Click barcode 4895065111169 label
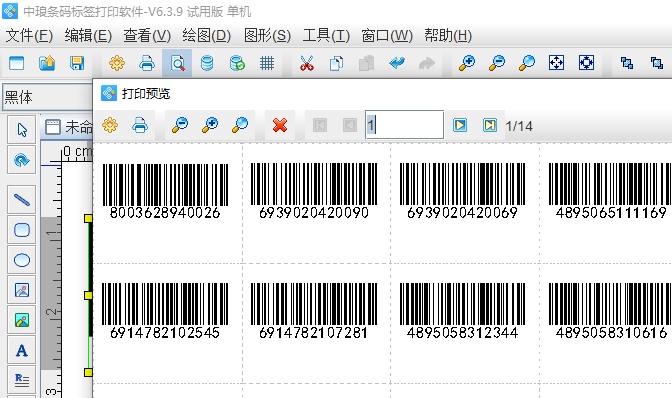The height and width of the screenshot is (398, 672). coord(610,191)
